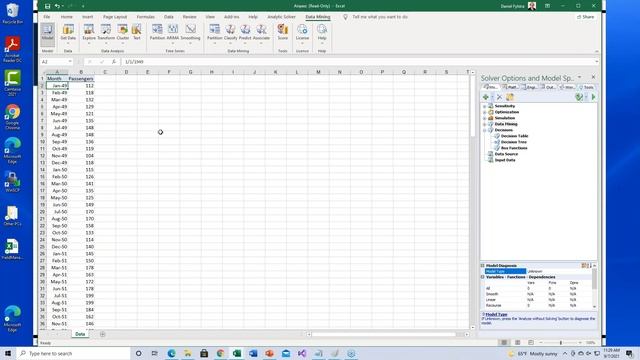Select Data Source in the model tree
640x360 pixels.
tap(506, 154)
